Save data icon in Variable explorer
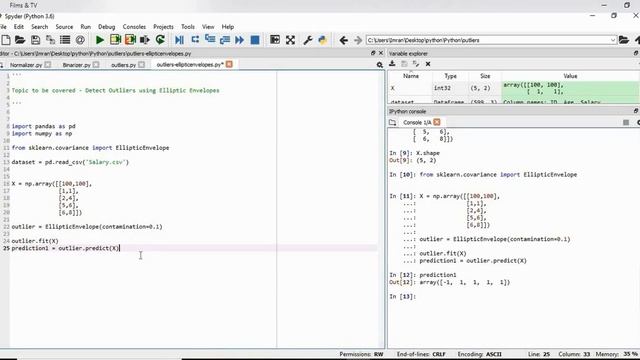The width and height of the screenshot is (640, 360). (404, 64)
